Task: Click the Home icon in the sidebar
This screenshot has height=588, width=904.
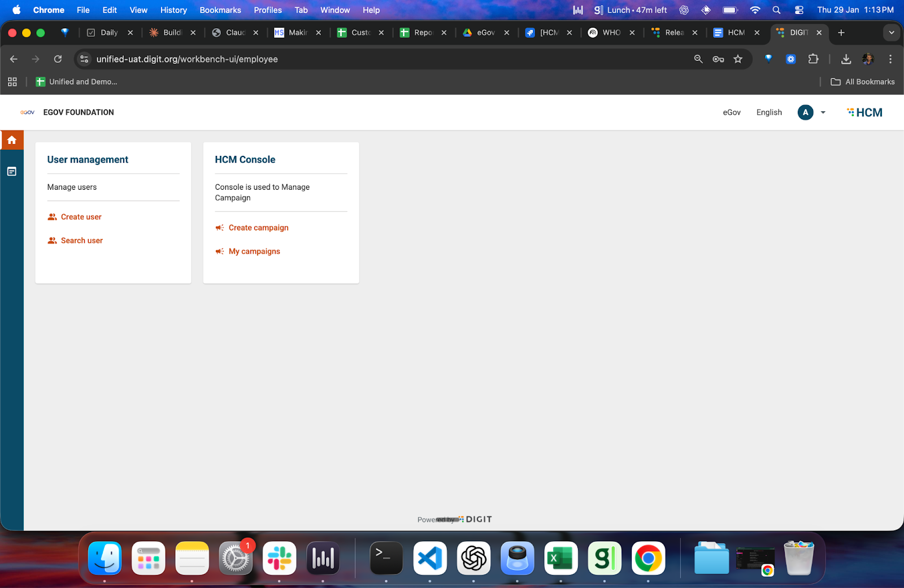Action: pyautogui.click(x=12, y=140)
